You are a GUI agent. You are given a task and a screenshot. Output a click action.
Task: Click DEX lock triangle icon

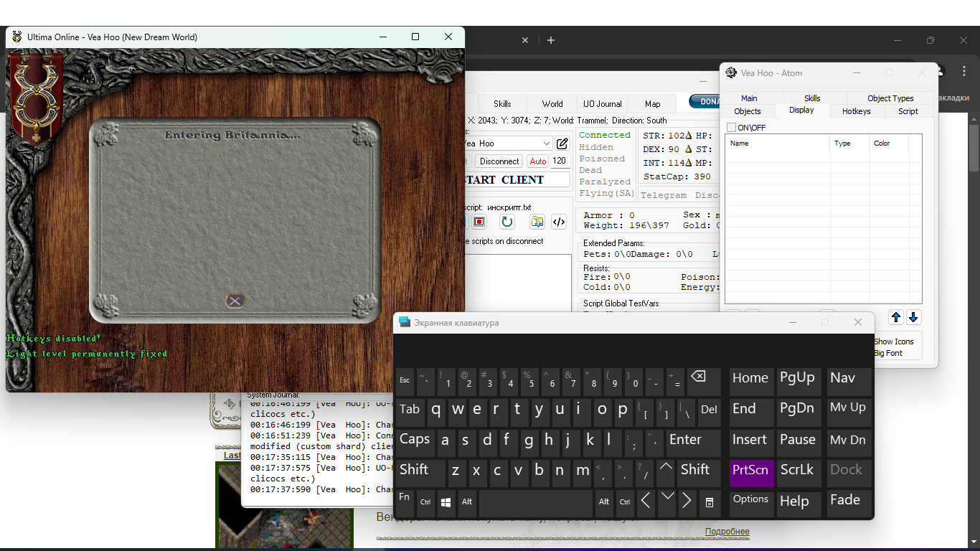(x=688, y=149)
